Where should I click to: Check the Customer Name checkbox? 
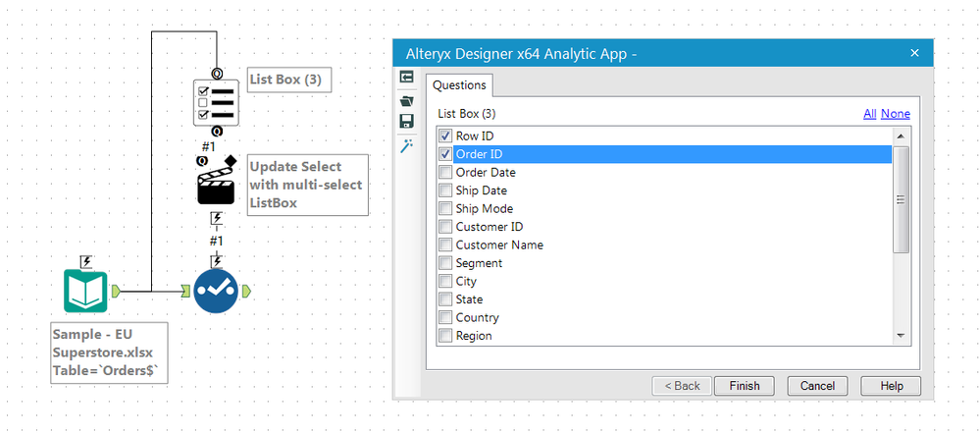(445, 244)
